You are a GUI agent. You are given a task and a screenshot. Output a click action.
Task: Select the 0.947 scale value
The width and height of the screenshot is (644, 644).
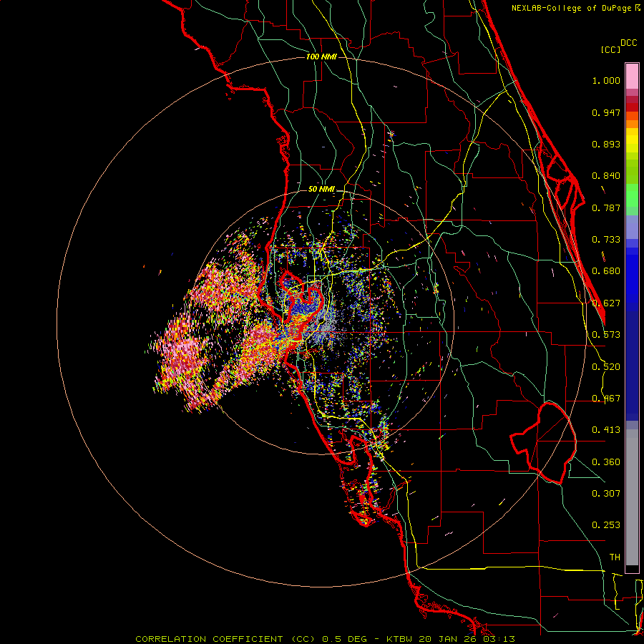606,112
